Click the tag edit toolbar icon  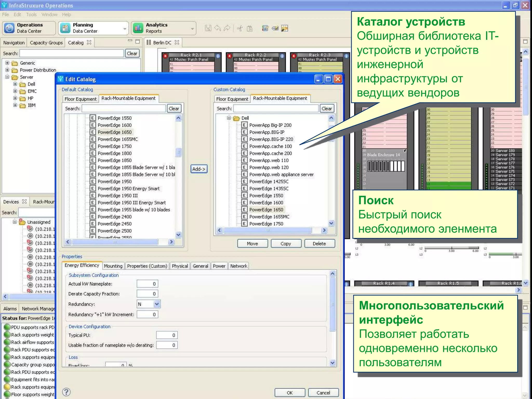click(275, 28)
